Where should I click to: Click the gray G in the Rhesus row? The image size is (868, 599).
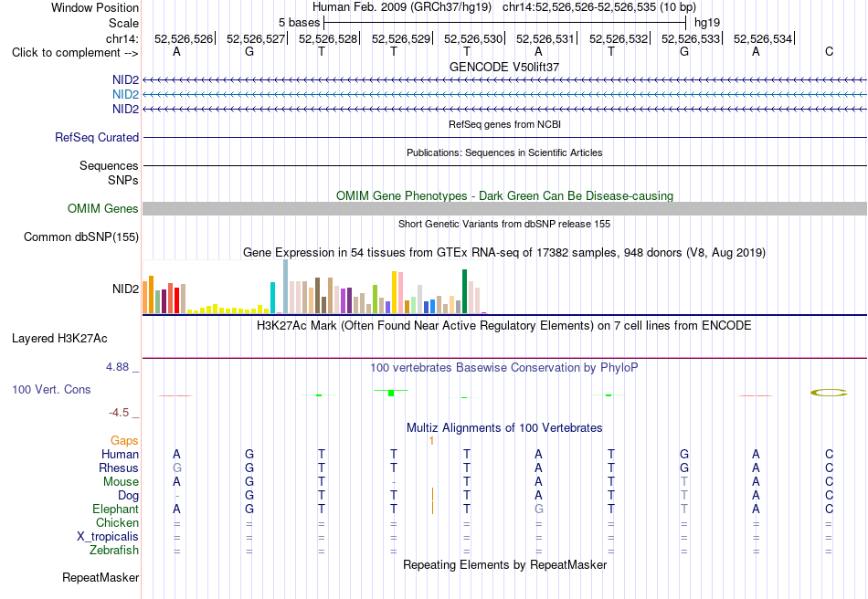pyautogui.click(x=176, y=468)
